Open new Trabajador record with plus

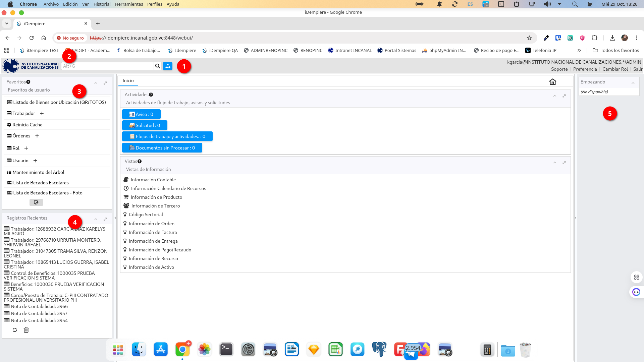pyautogui.click(x=42, y=113)
